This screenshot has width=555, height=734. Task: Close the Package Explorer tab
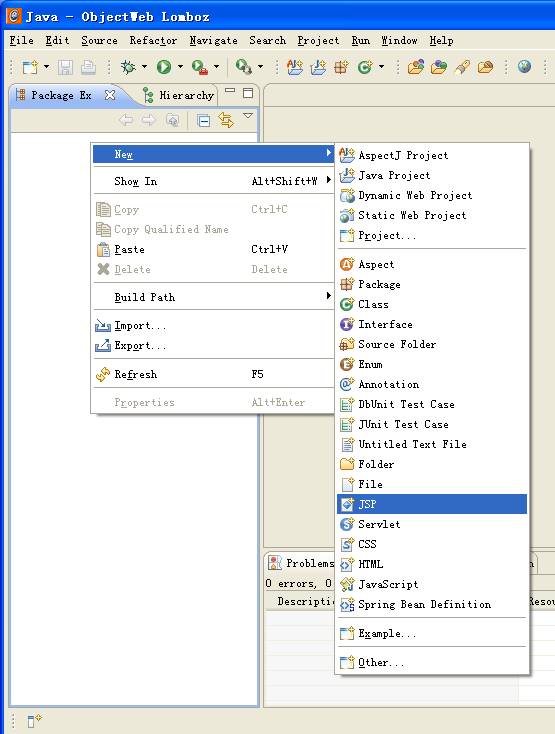tap(110, 95)
